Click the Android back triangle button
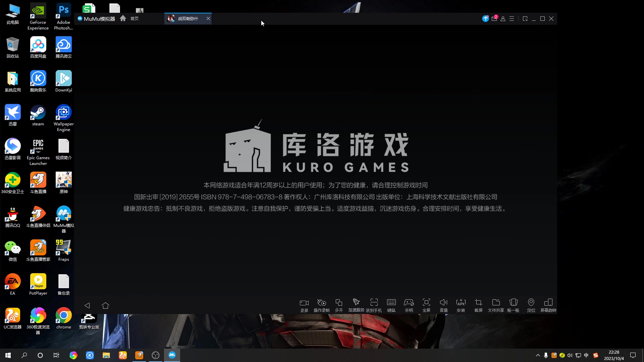This screenshot has width=644, height=362. coord(87,305)
